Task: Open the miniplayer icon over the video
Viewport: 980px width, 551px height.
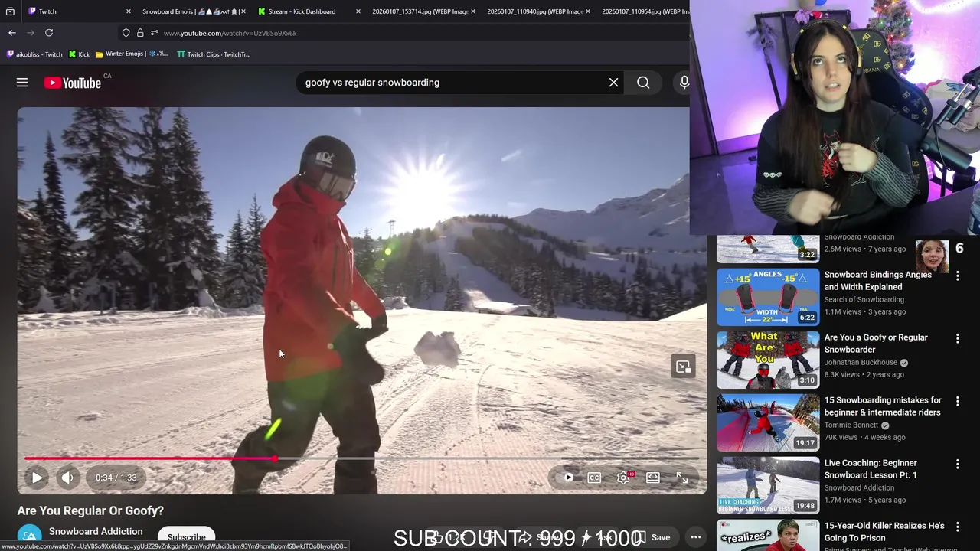Action: point(683,367)
